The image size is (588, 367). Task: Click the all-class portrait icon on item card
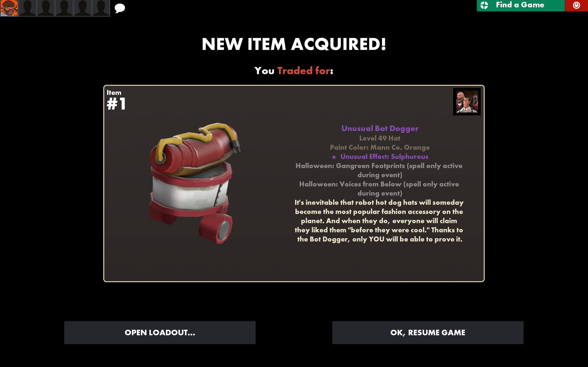[x=467, y=102]
